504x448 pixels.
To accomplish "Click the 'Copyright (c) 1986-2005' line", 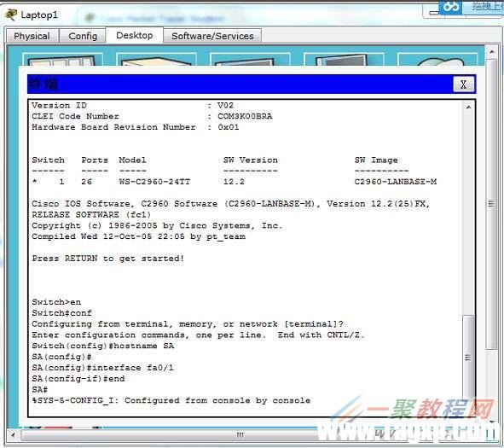I will tap(157, 225).
